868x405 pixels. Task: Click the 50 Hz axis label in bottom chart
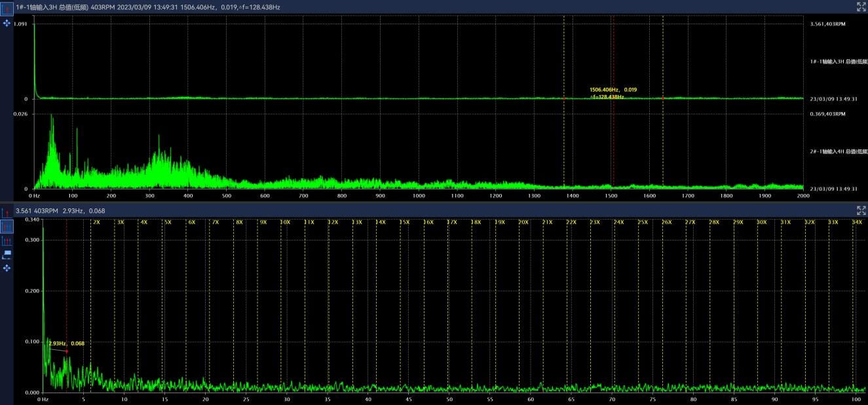(449, 399)
